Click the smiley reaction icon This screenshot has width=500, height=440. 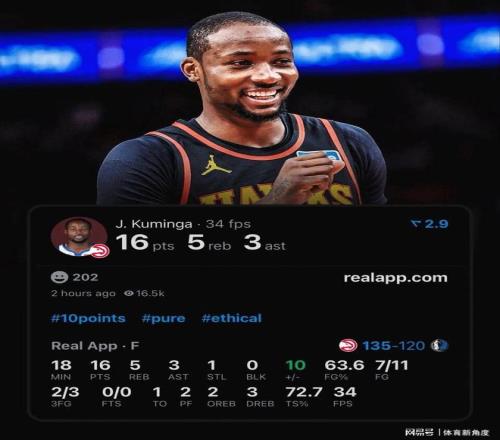click(x=59, y=277)
